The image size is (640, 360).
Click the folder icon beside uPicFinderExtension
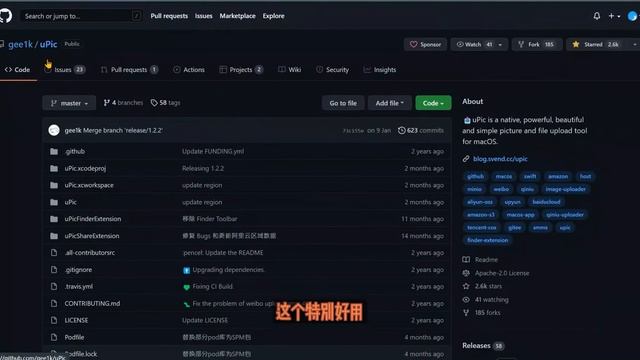(x=54, y=219)
